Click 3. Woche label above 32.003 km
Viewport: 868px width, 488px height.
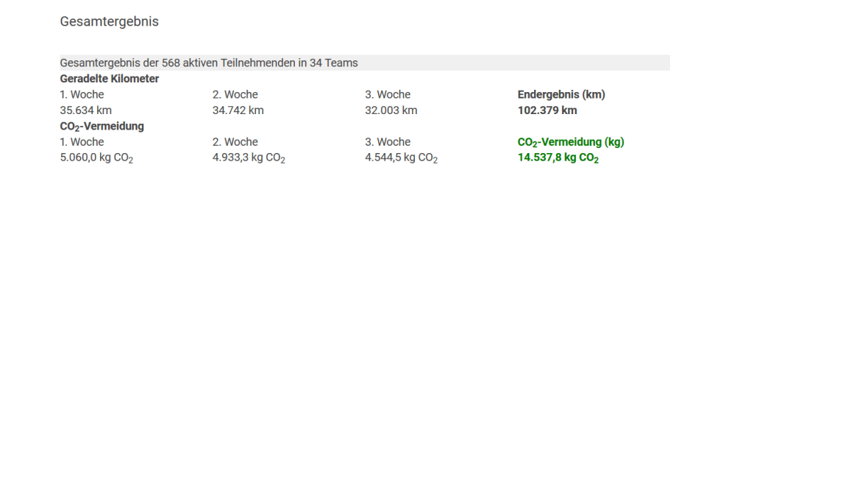388,94
